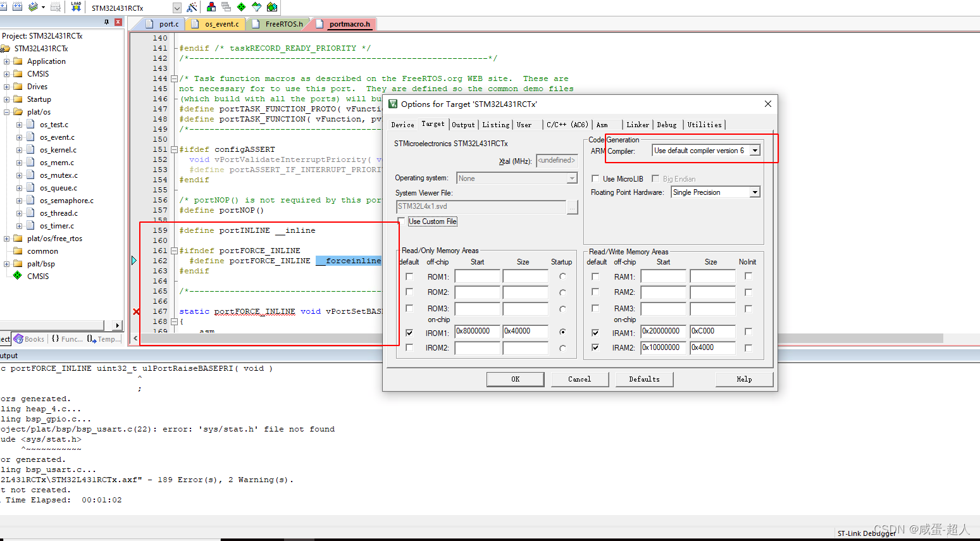980x541 pixels.
Task: Switch to FreeRTOS.h editor tab
Action: click(278, 24)
